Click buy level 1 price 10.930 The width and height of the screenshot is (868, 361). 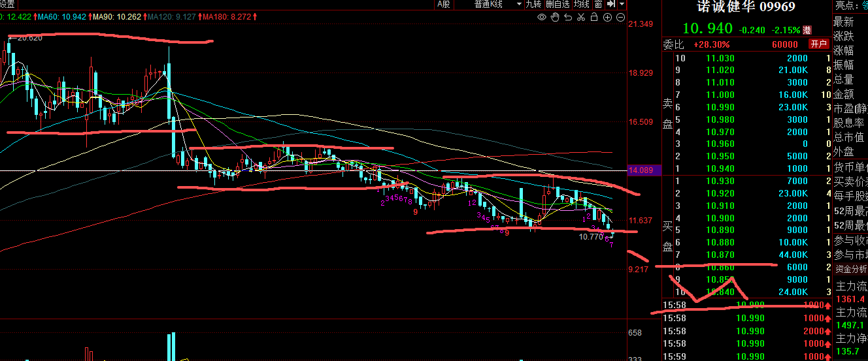(720, 181)
